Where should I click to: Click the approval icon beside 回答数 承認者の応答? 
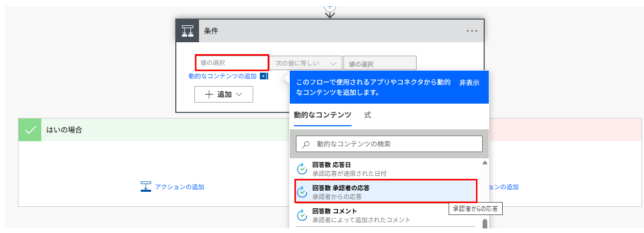coord(302,192)
